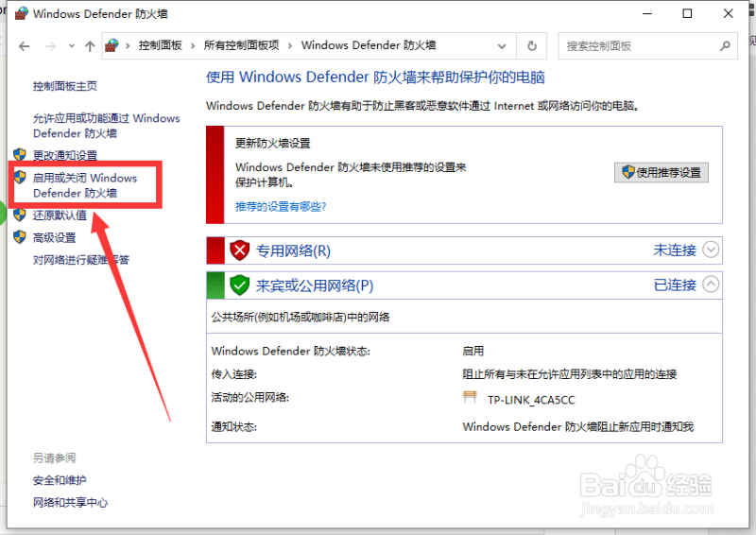Click 公共场所(例如机场或咖啡店)中的网络 description
This screenshot has width=756, height=535.
click(301, 317)
